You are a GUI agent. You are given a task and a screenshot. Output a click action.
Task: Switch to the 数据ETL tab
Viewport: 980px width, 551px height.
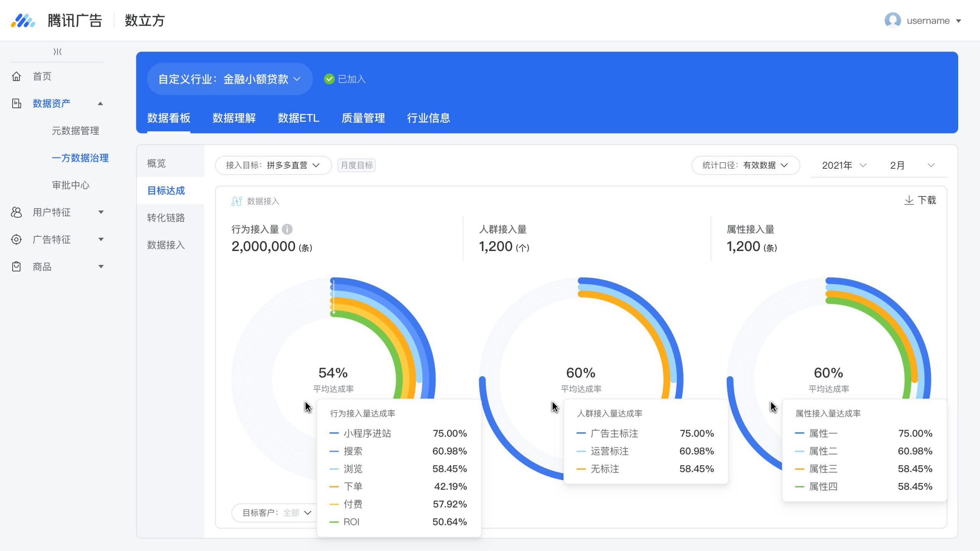[x=299, y=118]
